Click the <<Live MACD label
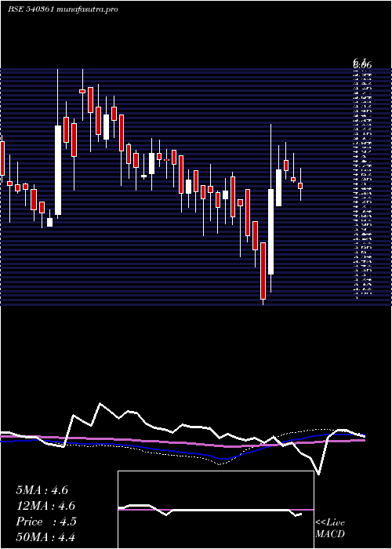This screenshot has width=392, height=549. [x=330, y=529]
